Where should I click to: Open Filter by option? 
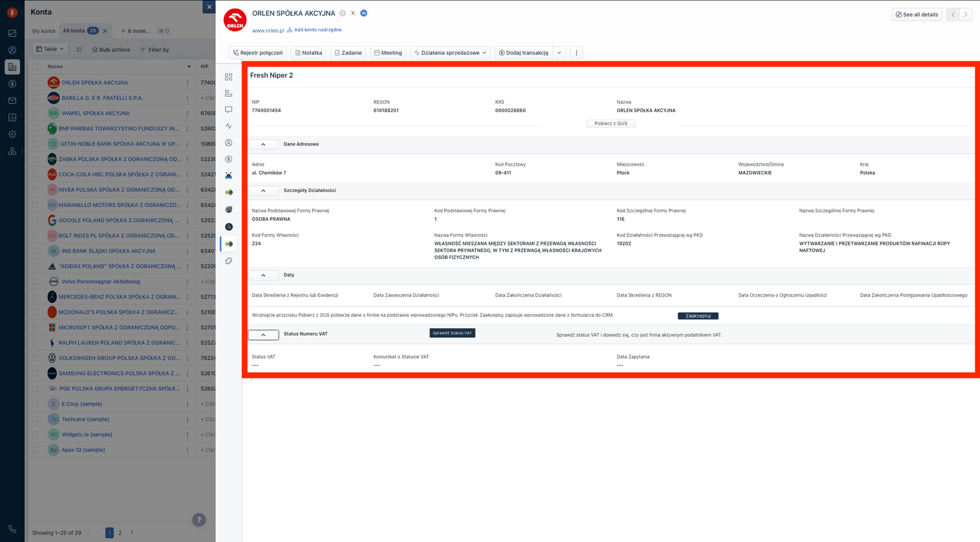pyautogui.click(x=154, y=50)
